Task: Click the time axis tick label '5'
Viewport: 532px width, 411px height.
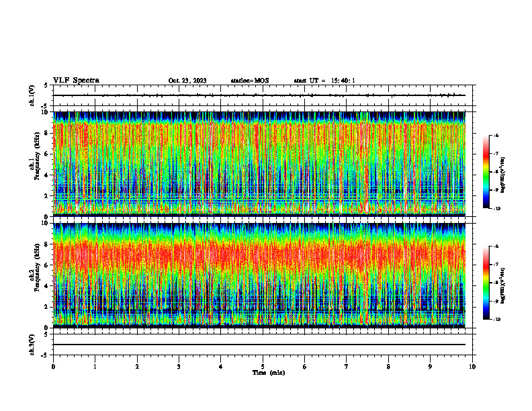Action: coord(263,367)
